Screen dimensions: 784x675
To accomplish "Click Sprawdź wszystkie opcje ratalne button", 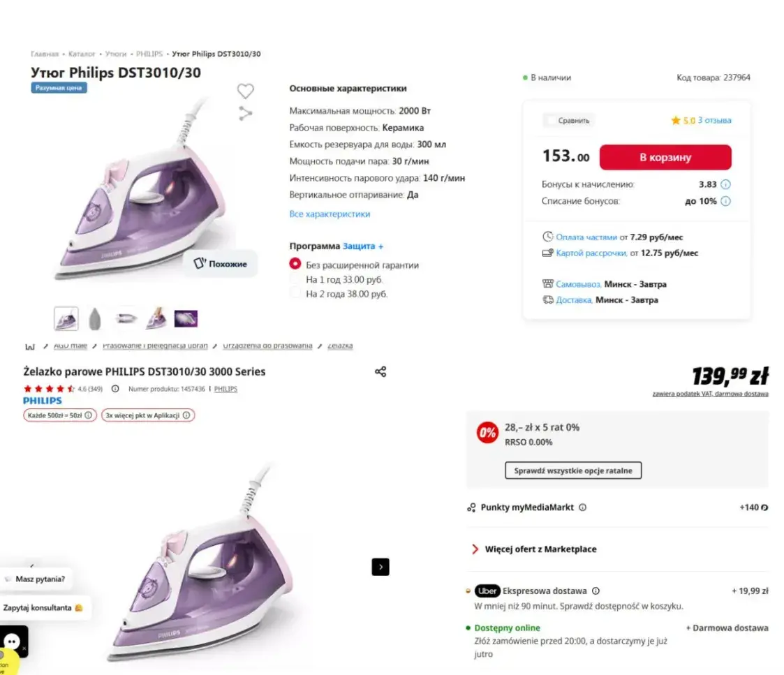I will (x=572, y=470).
